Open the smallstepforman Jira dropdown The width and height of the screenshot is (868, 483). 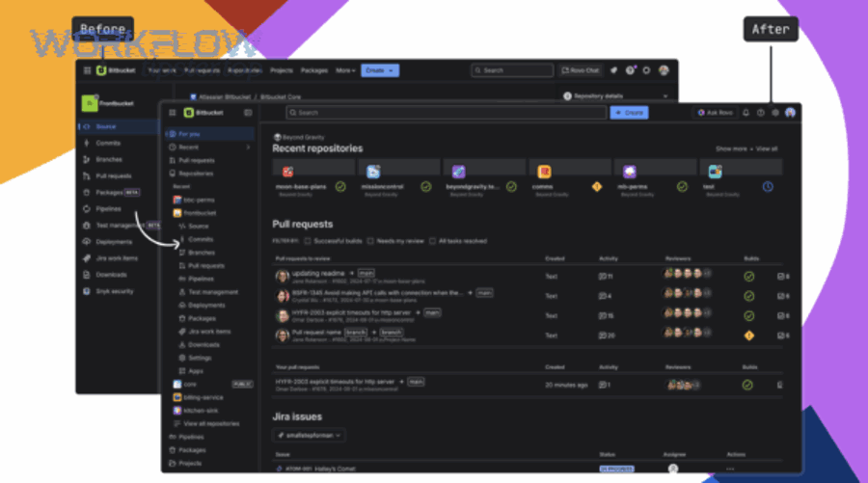coord(310,435)
